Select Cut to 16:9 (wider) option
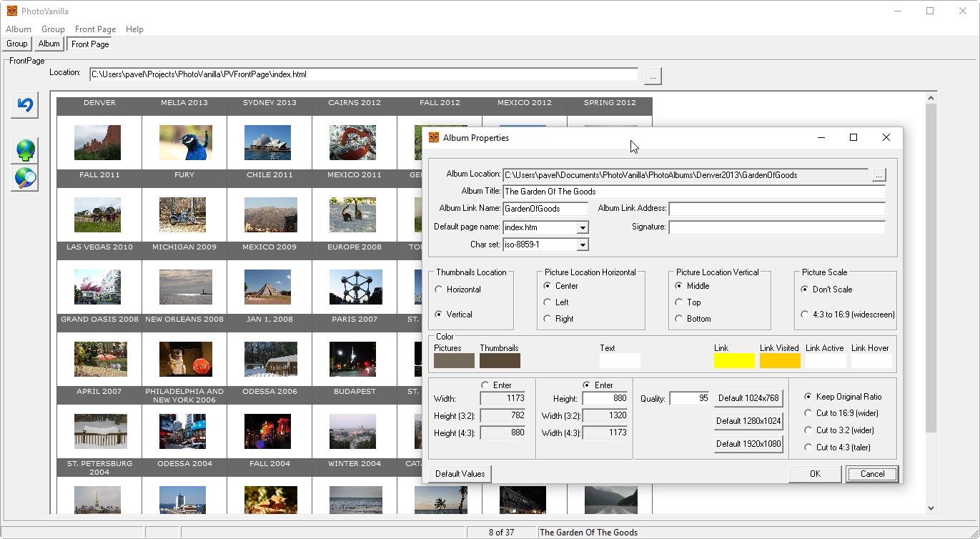Viewport: 980px width, 539px height. pyautogui.click(x=808, y=413)
